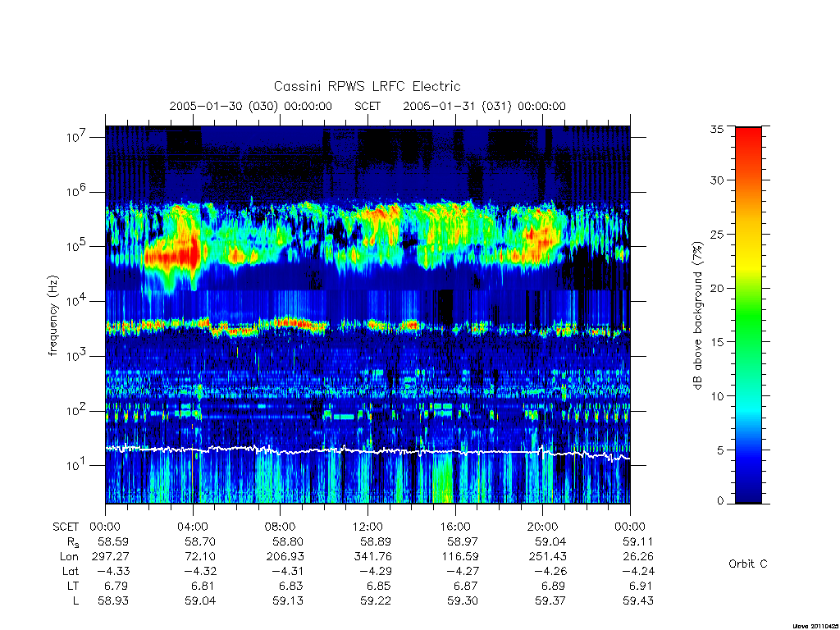Click the Lon value '251.43'

[547, 557]
